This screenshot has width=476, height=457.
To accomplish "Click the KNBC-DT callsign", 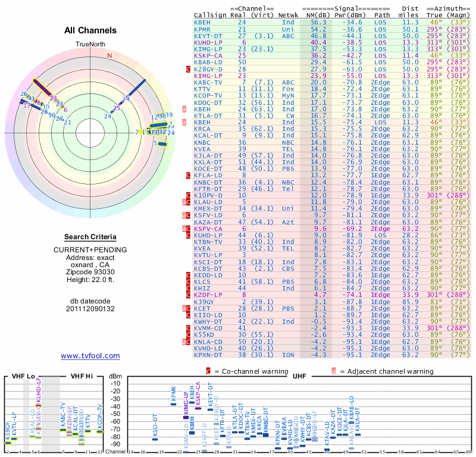I will point(208,182).
